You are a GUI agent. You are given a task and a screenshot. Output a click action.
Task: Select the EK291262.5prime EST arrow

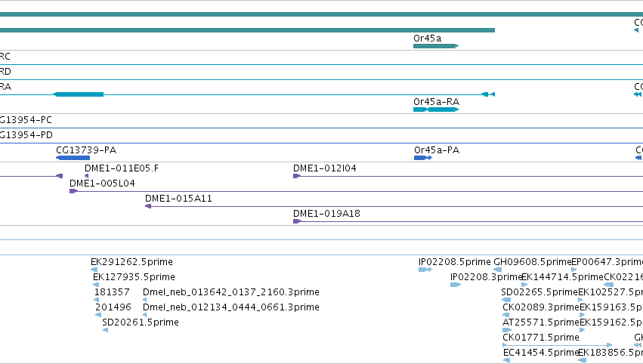coord(94,270)
